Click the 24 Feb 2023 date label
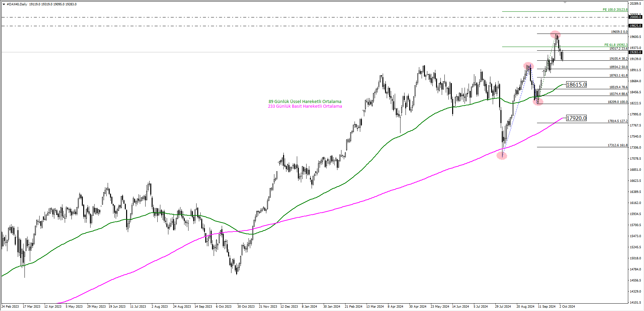The height and width of the screenshot is (311, 644). tap(10, 307)
